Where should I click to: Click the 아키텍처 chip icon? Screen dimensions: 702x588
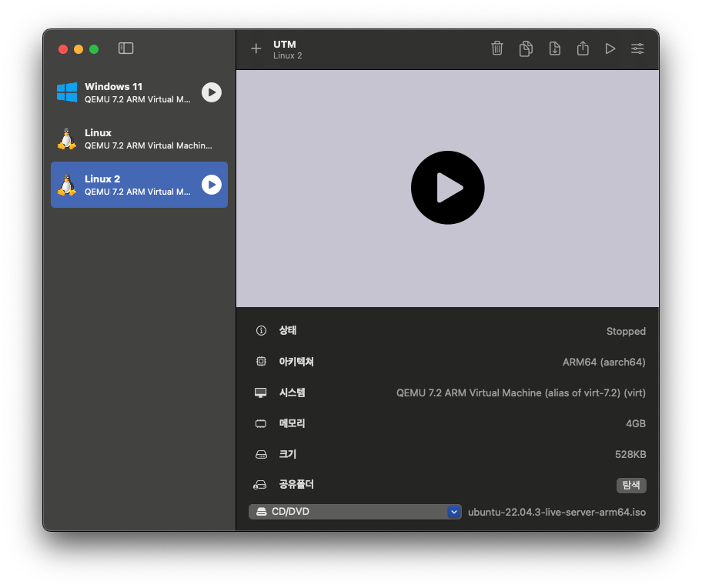point(261,362)
